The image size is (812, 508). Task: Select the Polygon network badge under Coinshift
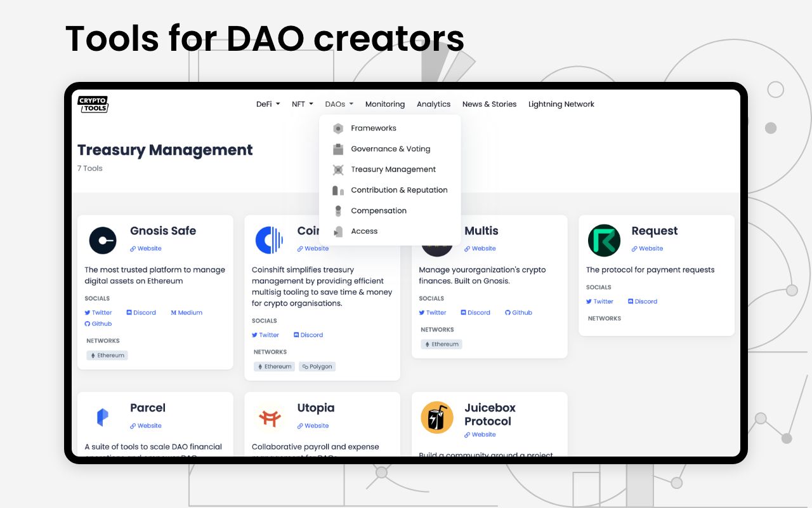click(x=317, y=366)
